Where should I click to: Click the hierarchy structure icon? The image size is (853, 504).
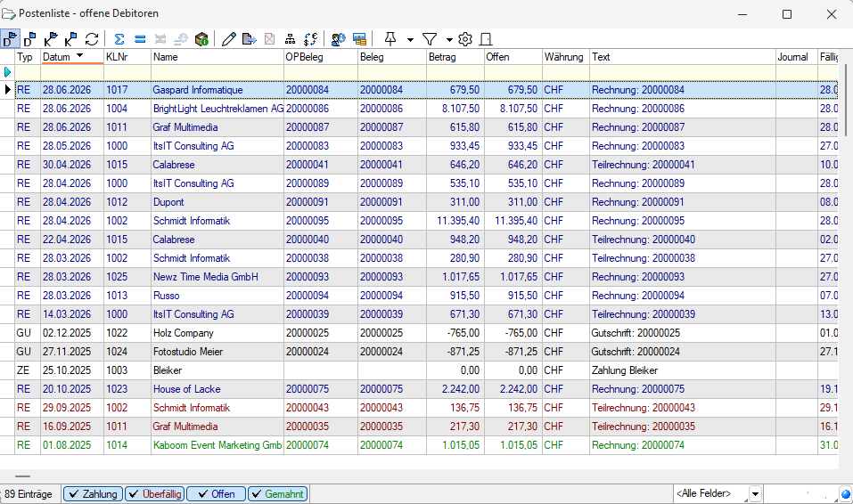coord(290,39)
